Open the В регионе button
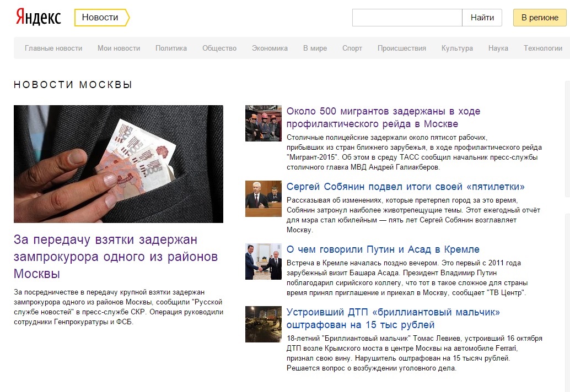The image size is (570, 392). tap(540, 18)
